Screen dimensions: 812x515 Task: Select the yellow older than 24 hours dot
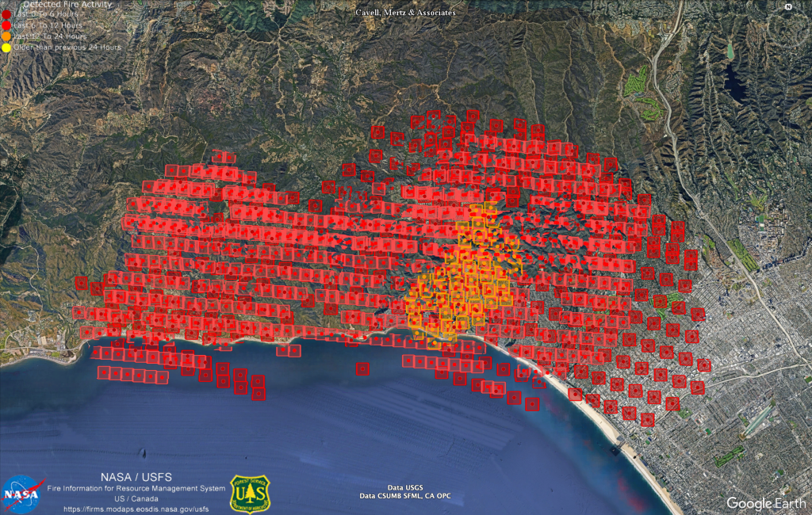[x=6, y=48]
